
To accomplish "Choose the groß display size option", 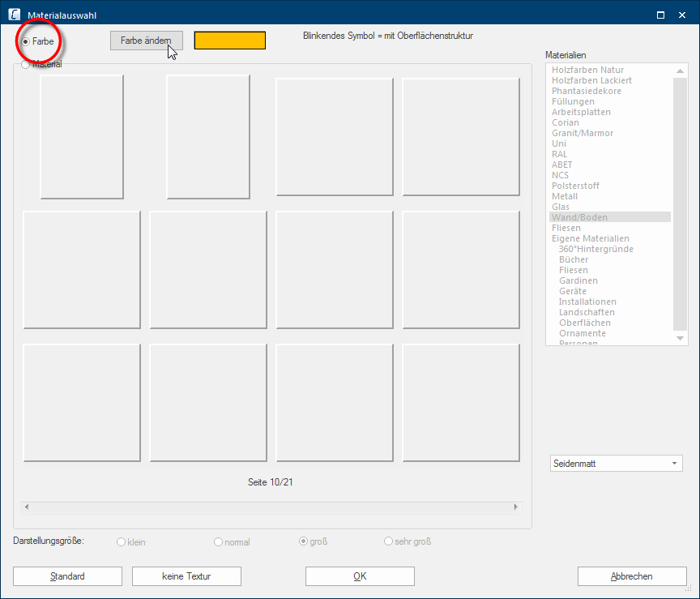I will pos(304,541).
